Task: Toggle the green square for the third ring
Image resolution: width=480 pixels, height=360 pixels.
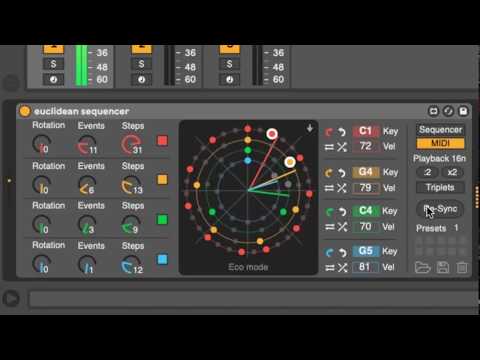Action: (162, 220)
